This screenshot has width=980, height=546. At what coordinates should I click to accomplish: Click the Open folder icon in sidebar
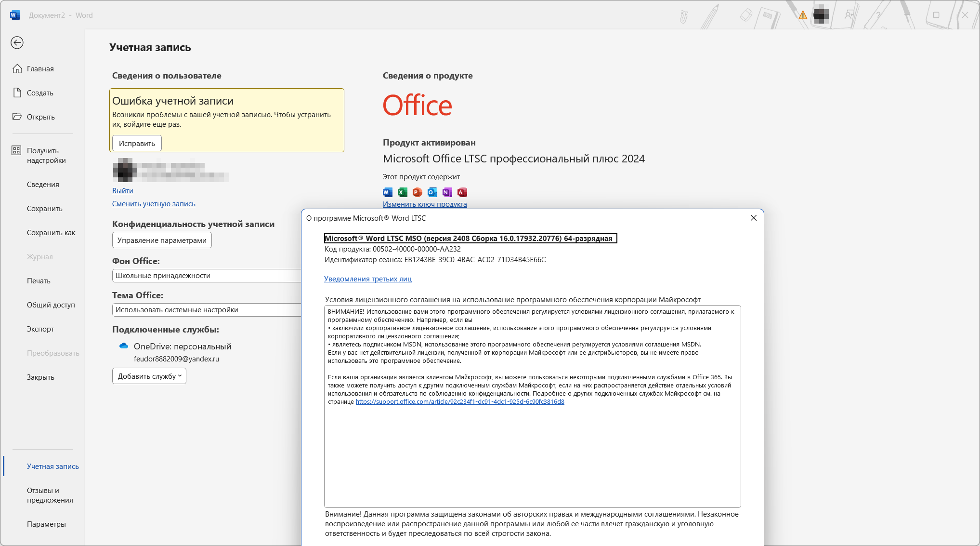tap(17, 117)
